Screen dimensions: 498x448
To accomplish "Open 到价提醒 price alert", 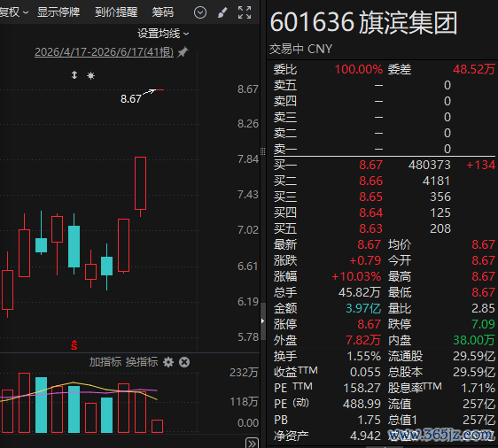I will pos(116,12).
